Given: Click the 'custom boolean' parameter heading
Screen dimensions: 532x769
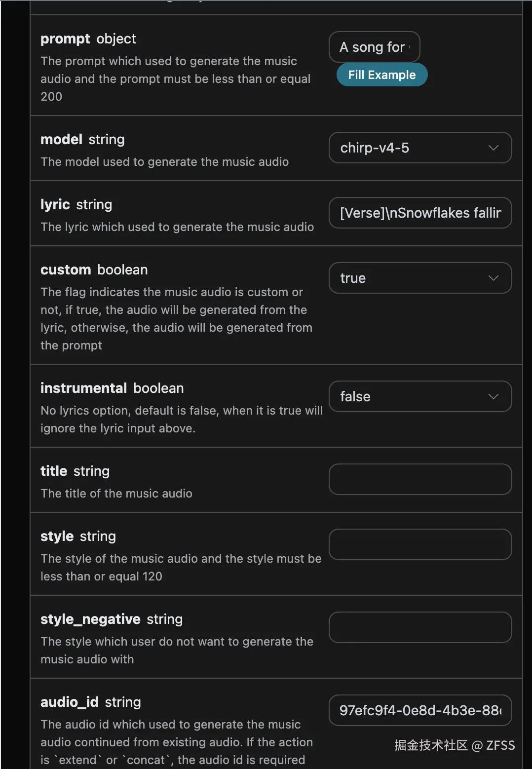Looking at the screenshot, I should (x=94, y=269).
